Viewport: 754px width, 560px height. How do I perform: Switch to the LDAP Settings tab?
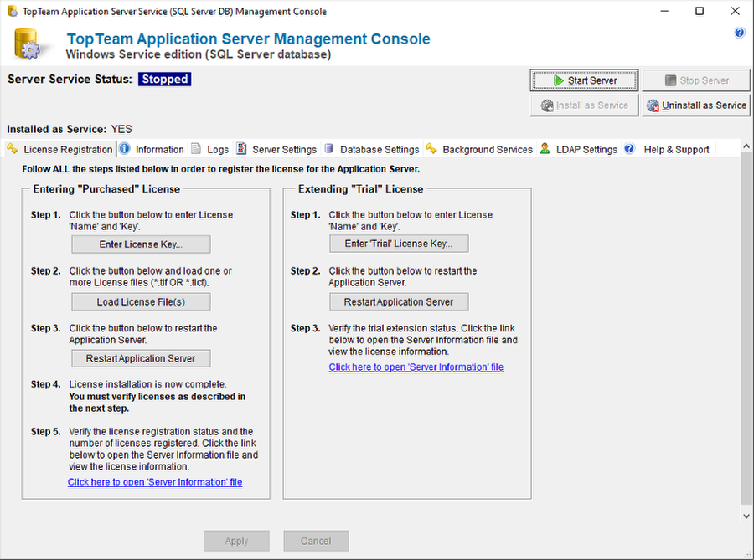[579, 149]
